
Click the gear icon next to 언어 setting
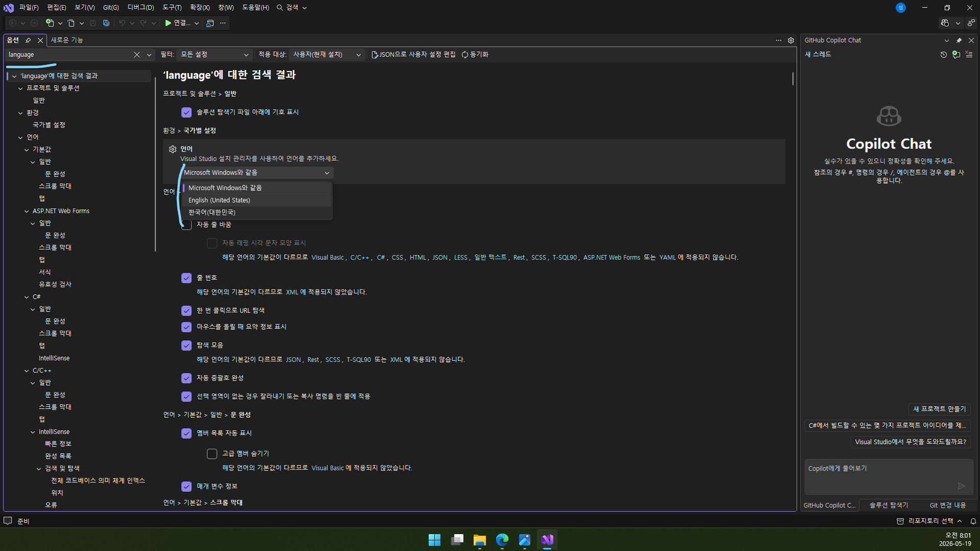[173, 149]
